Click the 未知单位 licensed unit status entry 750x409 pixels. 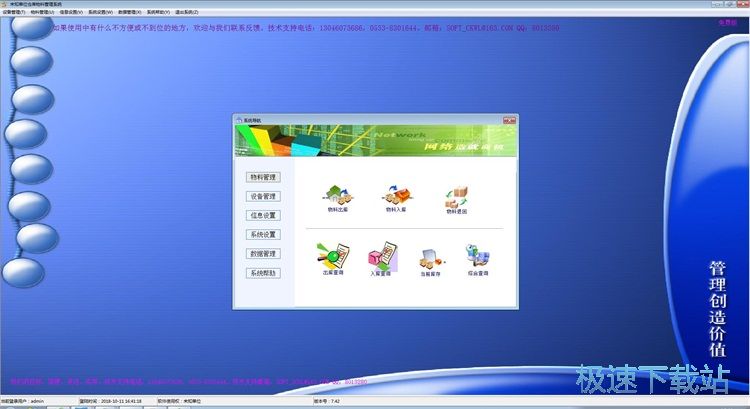tap(179, 401)
